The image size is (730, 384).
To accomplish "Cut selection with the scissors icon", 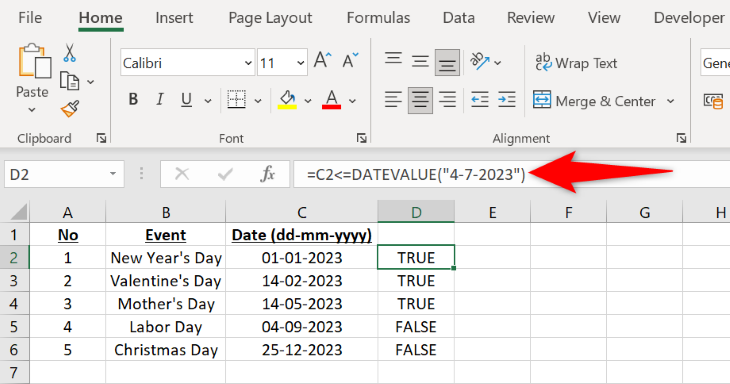I will tap(70, 53).
